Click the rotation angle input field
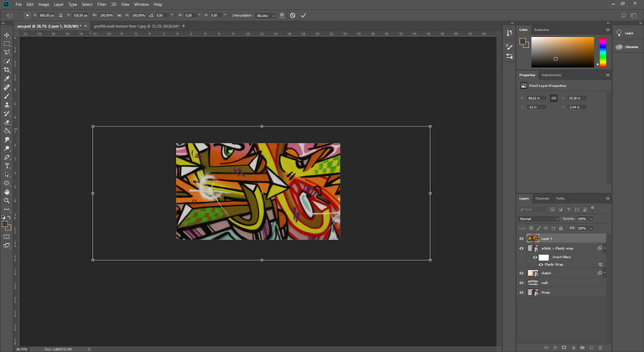The image size is (644, 352). (x=161, y=15)
